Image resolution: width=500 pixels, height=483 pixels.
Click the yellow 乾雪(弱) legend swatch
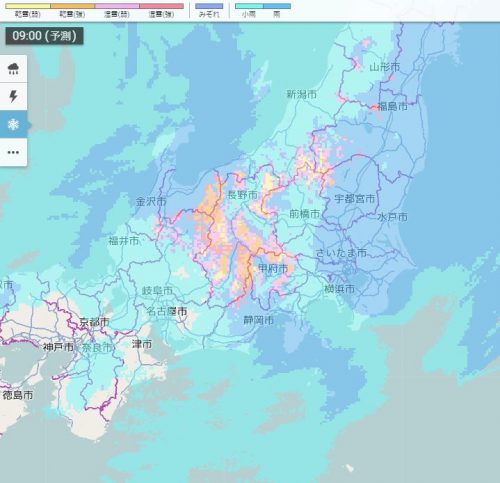(28, 6)
